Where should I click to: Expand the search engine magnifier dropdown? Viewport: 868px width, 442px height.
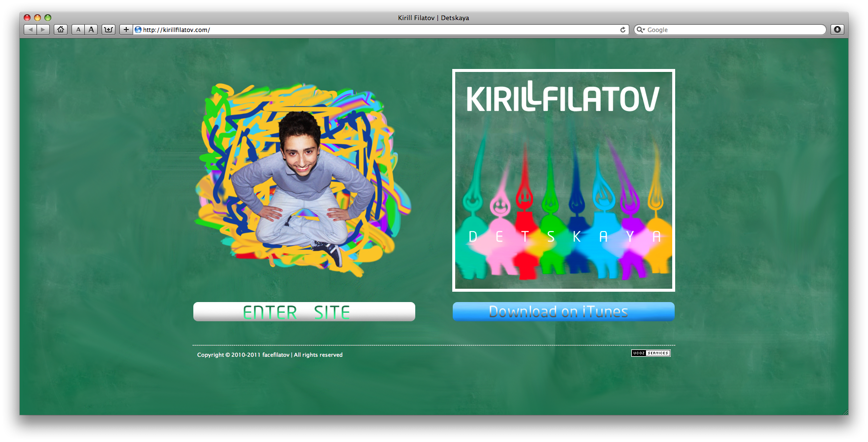point(641,30)
